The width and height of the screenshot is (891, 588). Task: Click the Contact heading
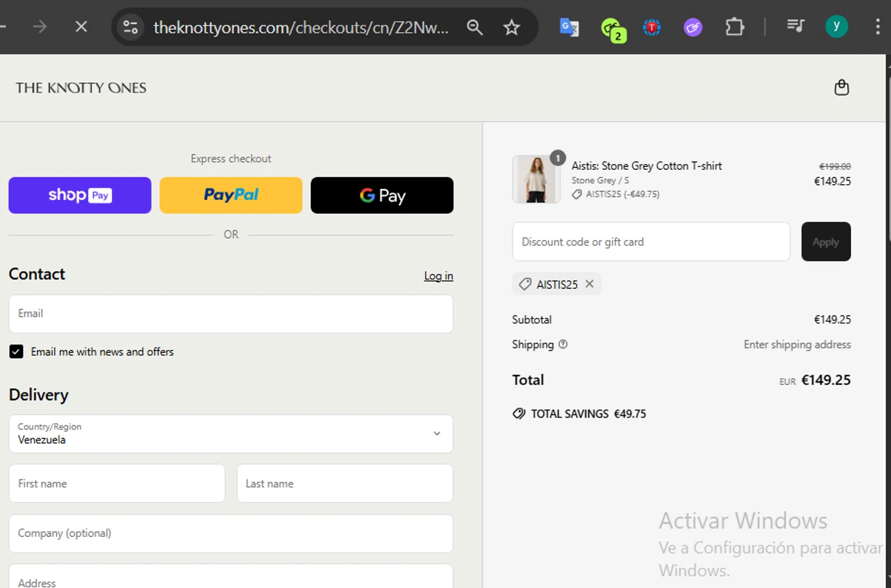(37, 274)
